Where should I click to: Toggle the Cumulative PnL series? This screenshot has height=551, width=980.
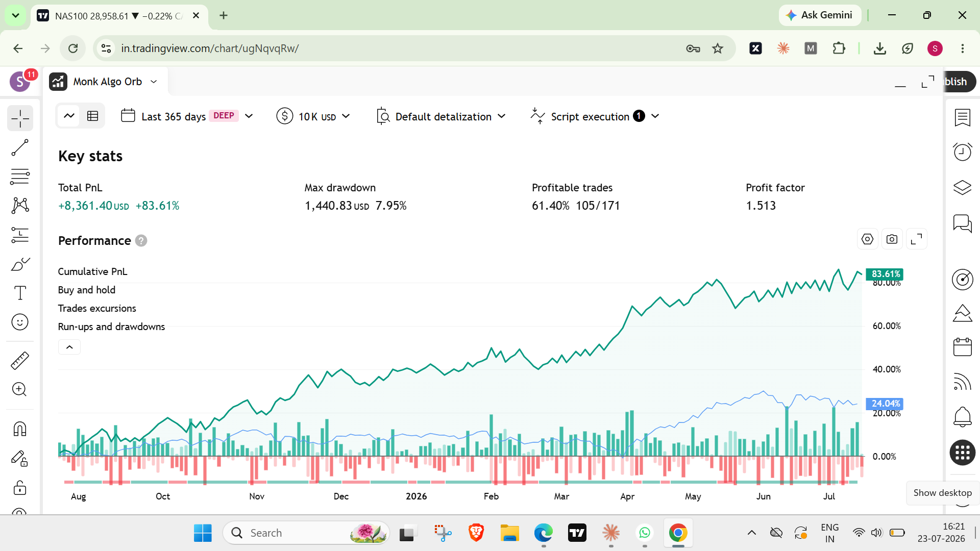93,271
